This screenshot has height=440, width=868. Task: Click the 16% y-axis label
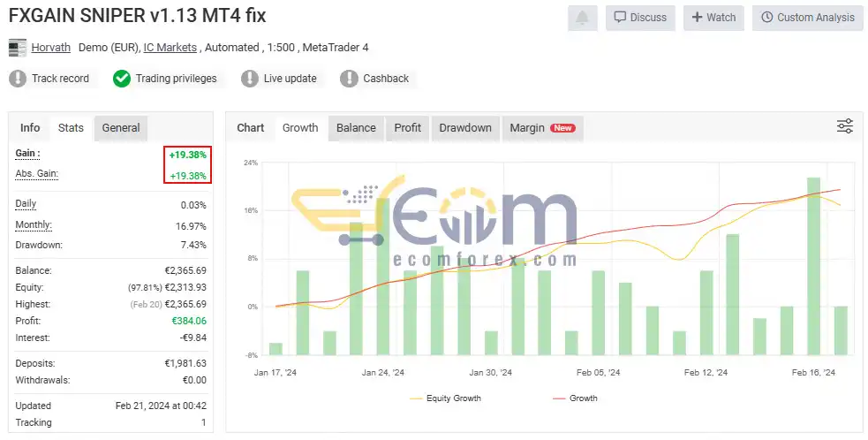coord(251,210)
